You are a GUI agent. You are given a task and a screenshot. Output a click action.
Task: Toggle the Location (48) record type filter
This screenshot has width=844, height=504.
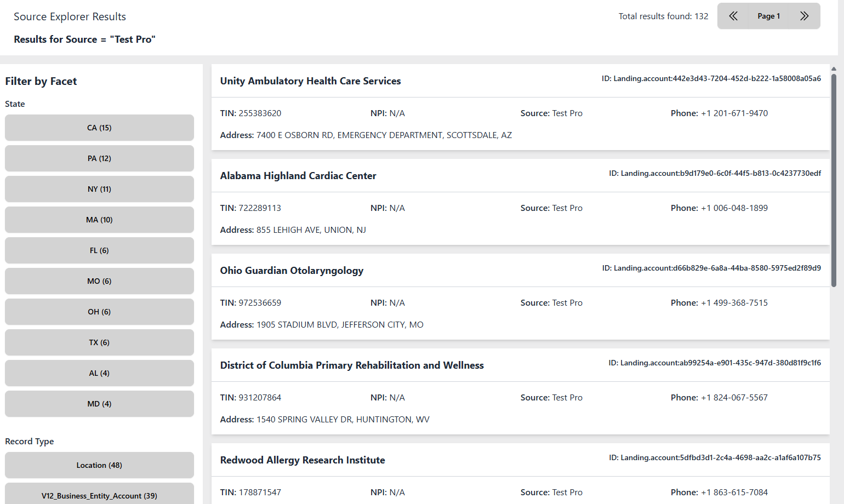99,465
